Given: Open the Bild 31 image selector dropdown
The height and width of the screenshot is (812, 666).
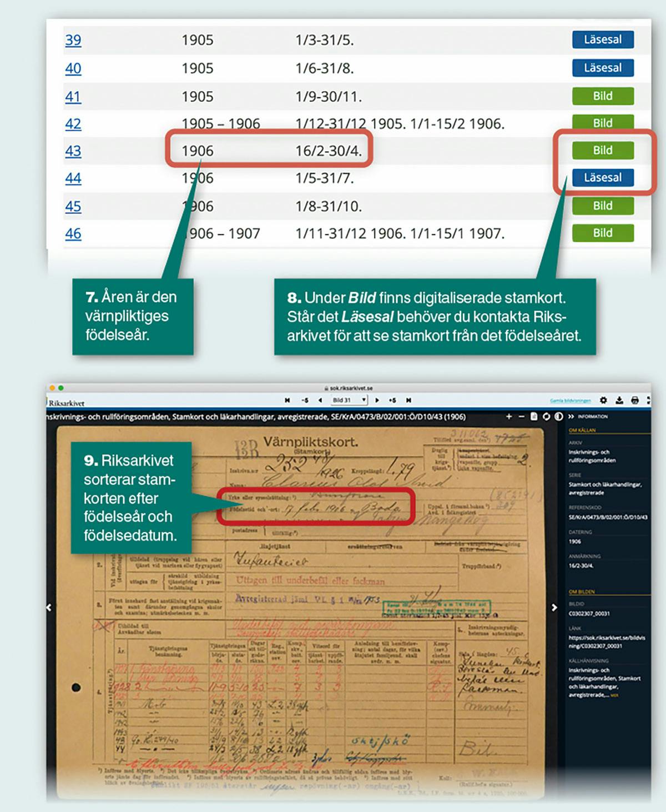Looking at the screenshot, I should click(x=349, y=400).
